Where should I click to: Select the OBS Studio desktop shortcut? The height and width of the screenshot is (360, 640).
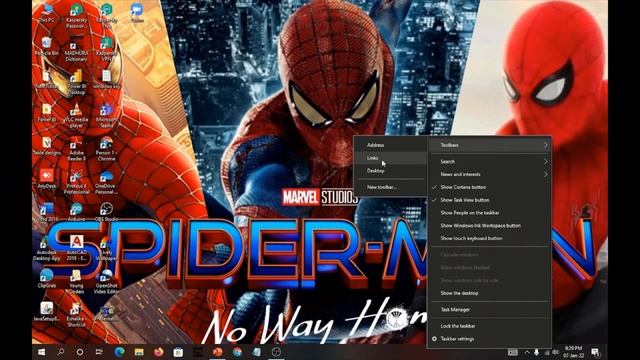tap(107, 212)
